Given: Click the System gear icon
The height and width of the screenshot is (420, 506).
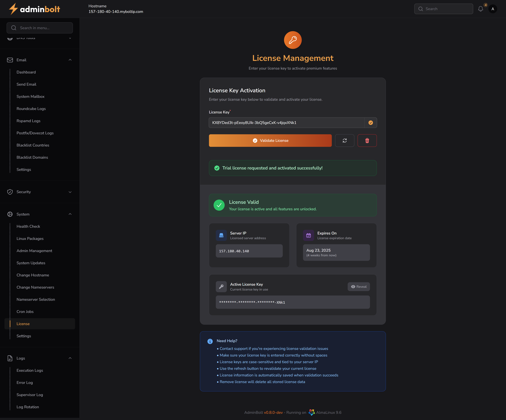Looking at the screenshot, I should point(10,214).
